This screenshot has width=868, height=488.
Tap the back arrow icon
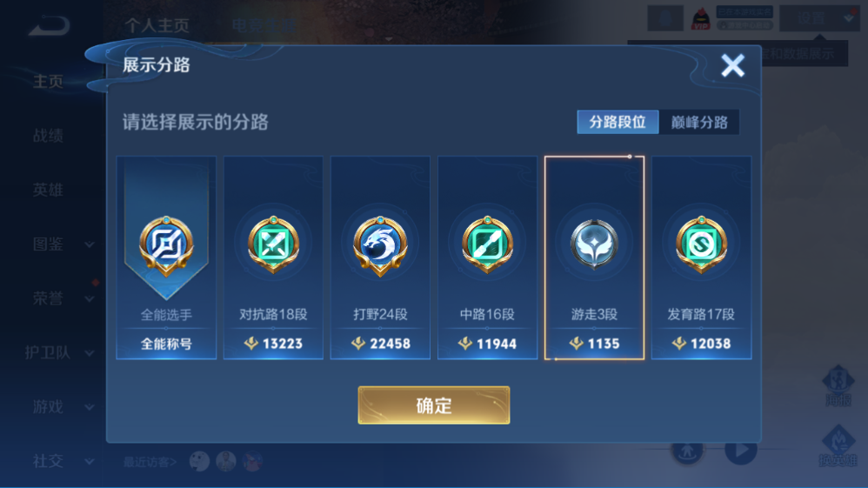(50, 25)
